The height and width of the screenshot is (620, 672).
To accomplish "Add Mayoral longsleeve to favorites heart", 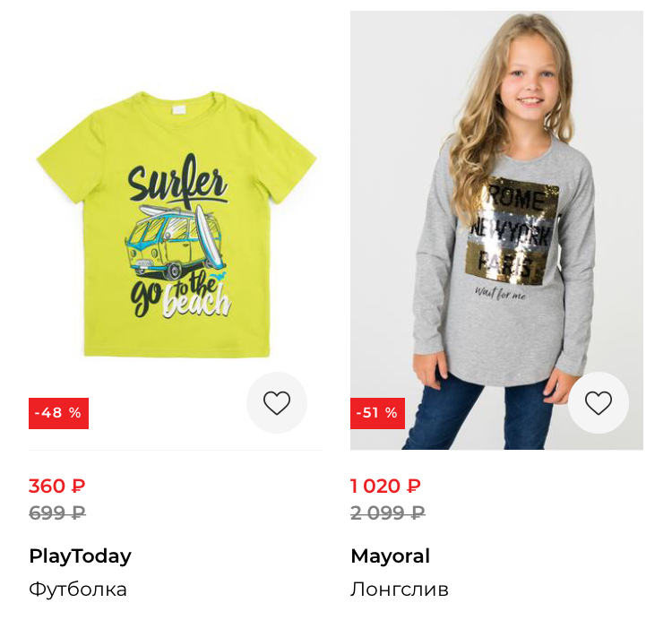I will pos(599,403).
